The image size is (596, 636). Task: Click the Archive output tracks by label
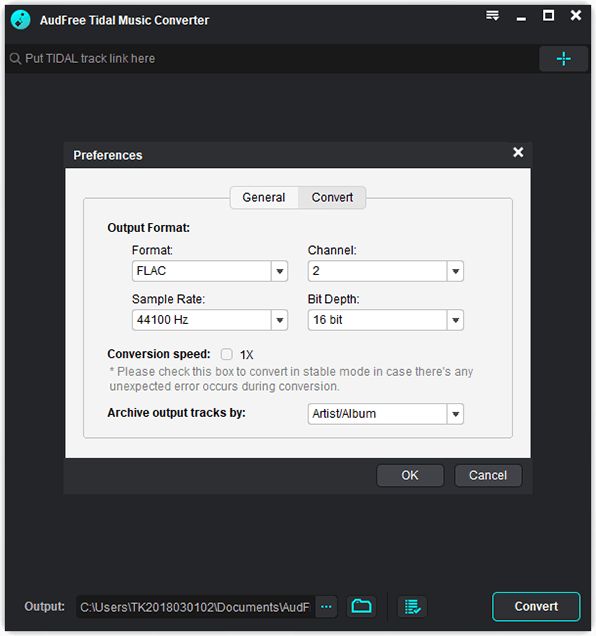(176, 413)
